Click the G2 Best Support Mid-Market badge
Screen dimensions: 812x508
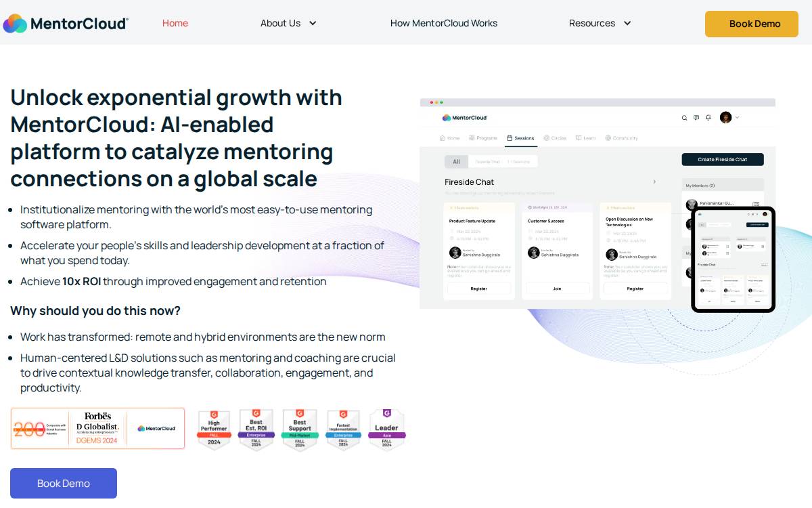(300, 429)
